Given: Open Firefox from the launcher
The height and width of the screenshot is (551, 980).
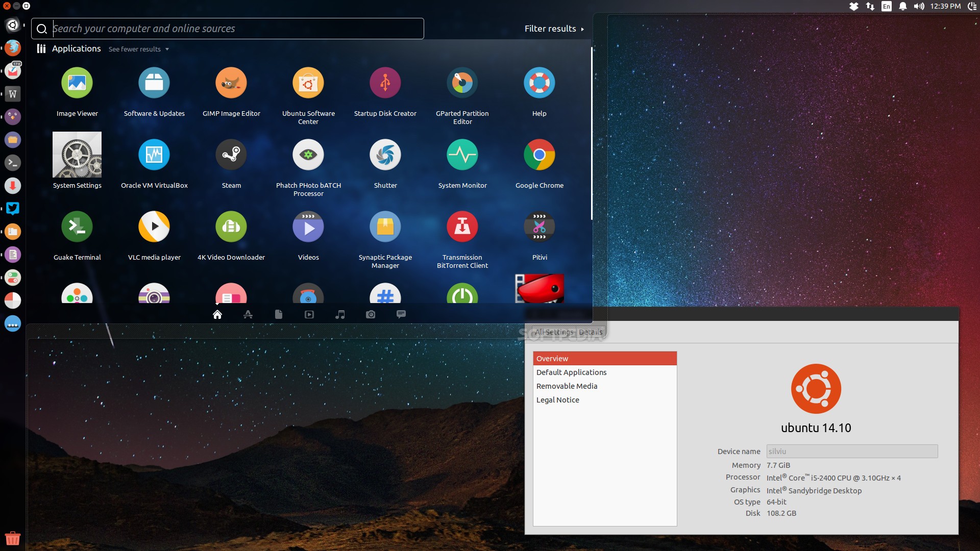Looking at the screenshot, I should coord(13,48).
